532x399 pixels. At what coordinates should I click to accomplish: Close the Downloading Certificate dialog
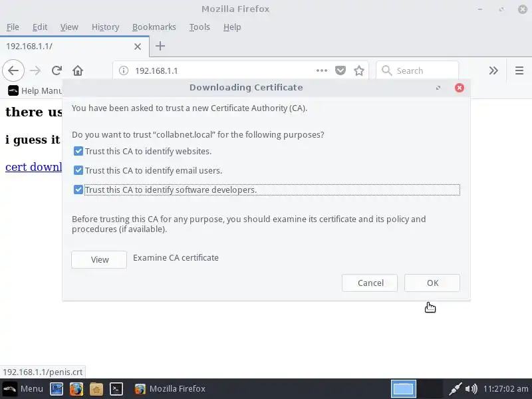coord(460,88)
